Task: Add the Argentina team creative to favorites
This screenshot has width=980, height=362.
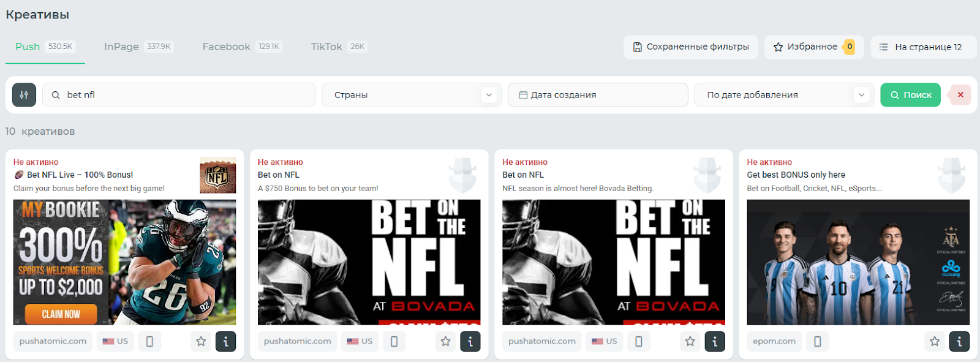Action: tap(934, 341)
